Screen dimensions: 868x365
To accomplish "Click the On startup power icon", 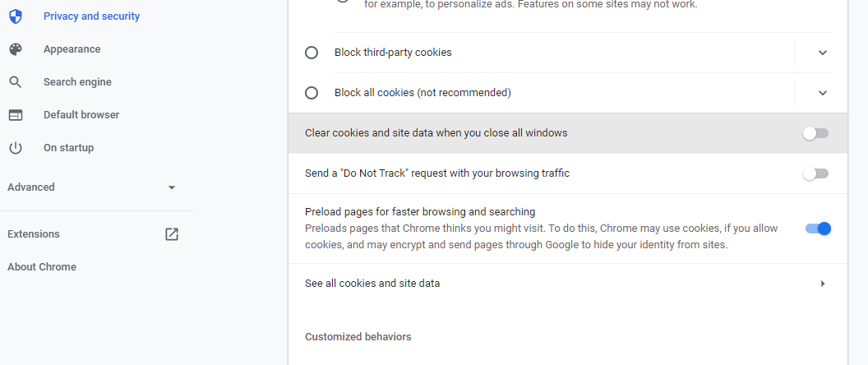I will (x=16, y=148).
